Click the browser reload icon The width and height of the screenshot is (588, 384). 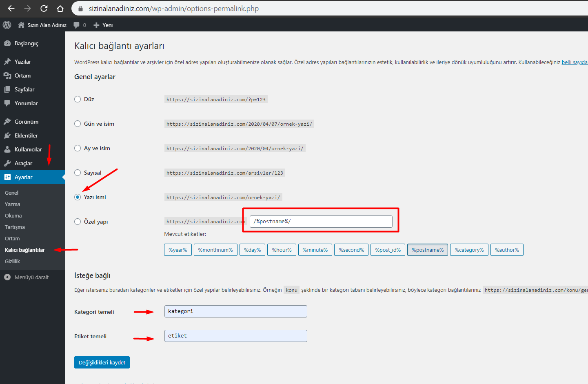coord(44,9)
